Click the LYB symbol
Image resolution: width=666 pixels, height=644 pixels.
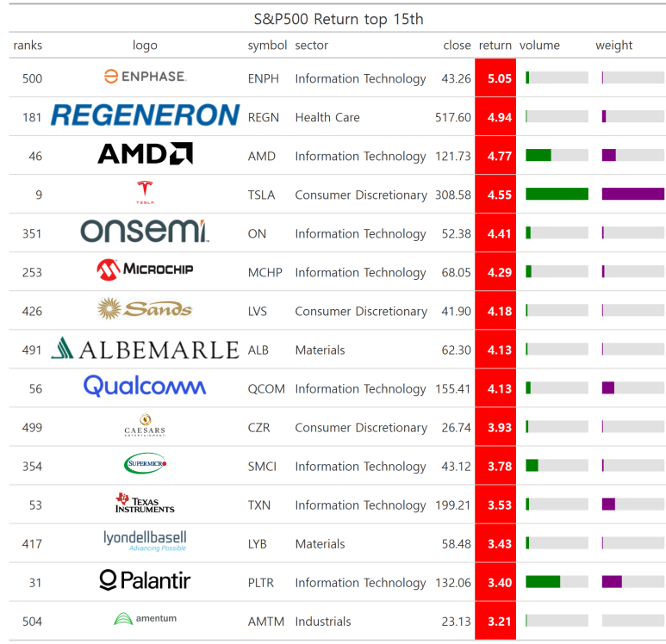coord(257,544)
